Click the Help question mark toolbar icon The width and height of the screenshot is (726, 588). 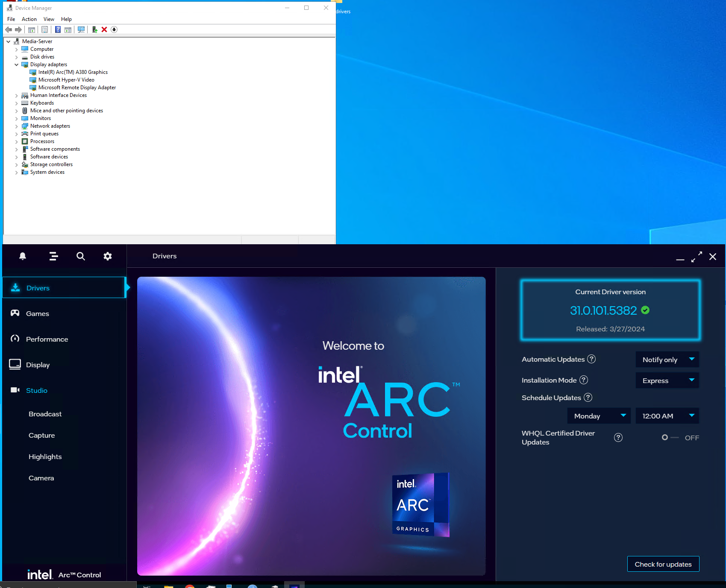[58, 29]
